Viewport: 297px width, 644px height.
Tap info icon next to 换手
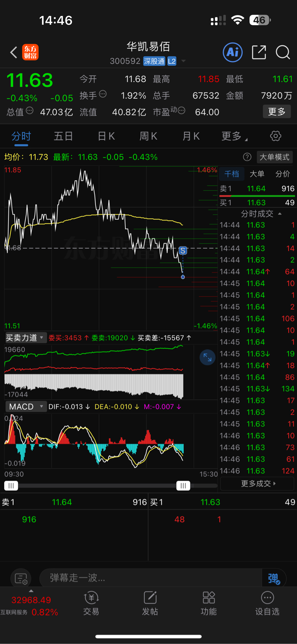point(102,94)
